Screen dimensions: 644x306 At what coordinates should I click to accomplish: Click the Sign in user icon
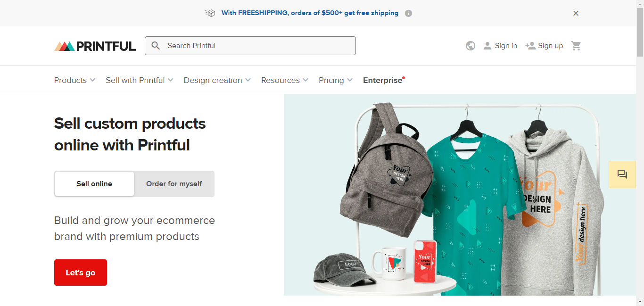pyautogui.click(x=487, y=45)
